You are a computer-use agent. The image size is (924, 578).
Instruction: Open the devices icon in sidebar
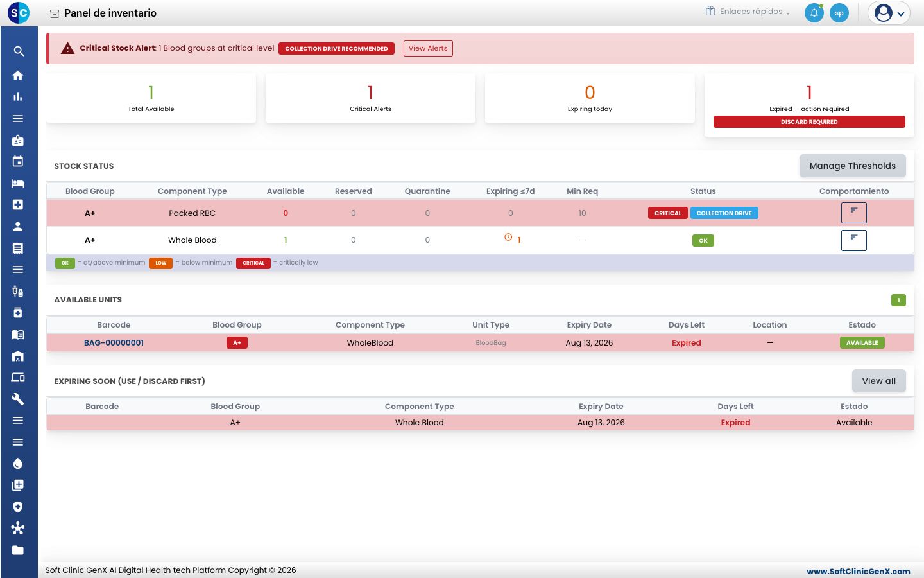coord(18,377)
